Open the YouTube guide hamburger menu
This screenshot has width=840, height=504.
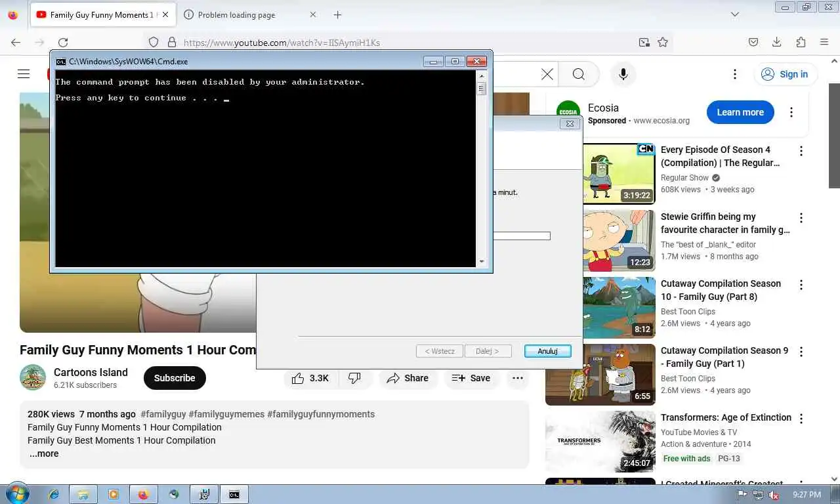[24, 73]
